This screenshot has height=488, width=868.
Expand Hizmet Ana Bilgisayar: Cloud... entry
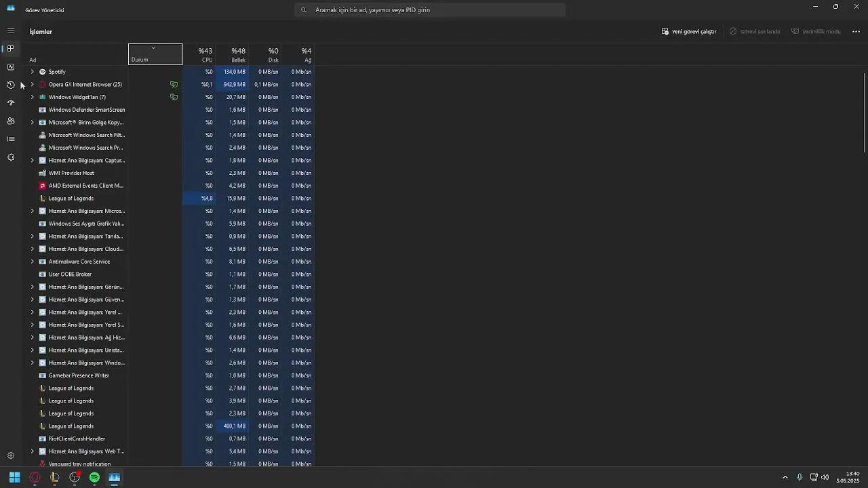point(32,249)
